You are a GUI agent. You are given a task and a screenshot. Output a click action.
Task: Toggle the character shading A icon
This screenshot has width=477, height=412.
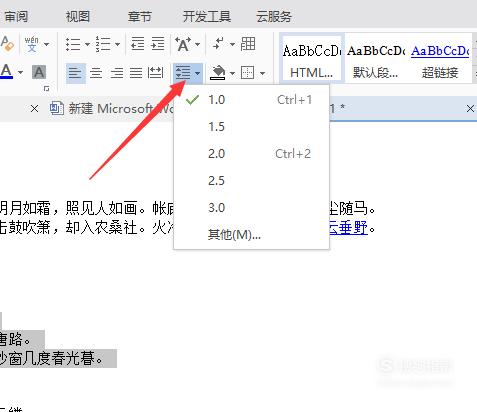39,72
